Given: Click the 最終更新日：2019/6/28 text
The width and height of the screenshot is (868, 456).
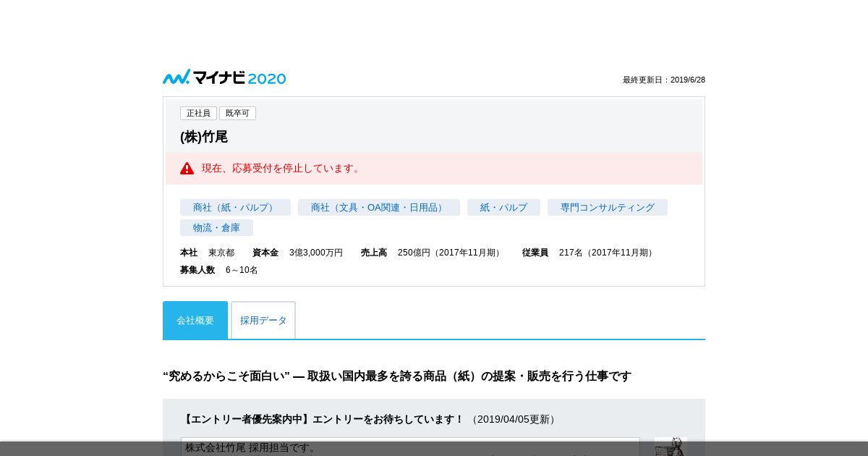Looking at the screenshot, I should click(664, 80).
